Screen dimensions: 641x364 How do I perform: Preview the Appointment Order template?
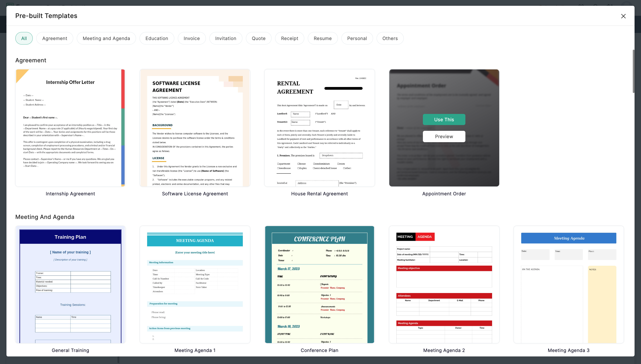click(444, 136)
